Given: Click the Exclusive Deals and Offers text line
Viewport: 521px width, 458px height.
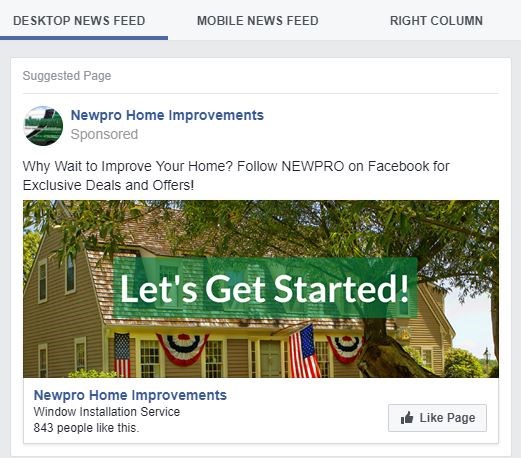Looking at the screenshot, I should 108,185.
